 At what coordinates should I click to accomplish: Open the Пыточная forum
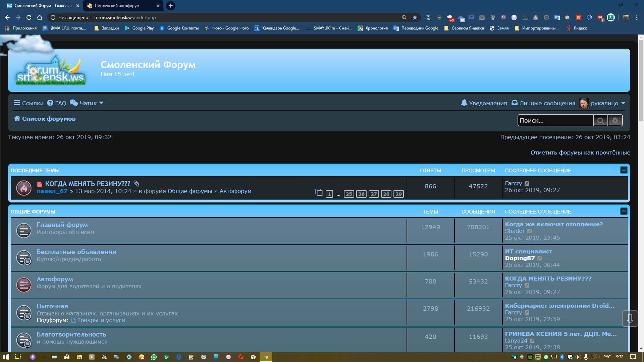coord(52,306)
